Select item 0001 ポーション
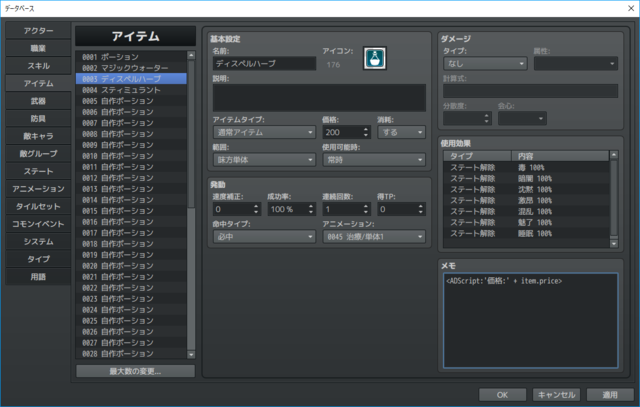640x407 pixels. tap(131, 57)
